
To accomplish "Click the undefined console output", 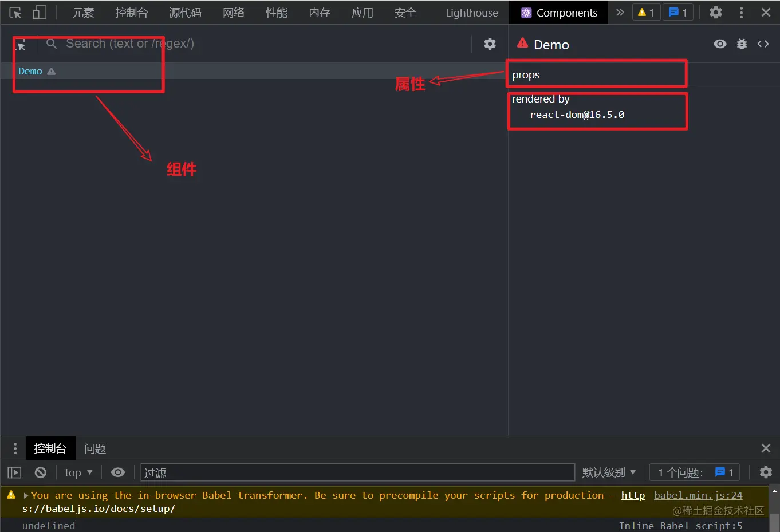I will pos(48,526).
